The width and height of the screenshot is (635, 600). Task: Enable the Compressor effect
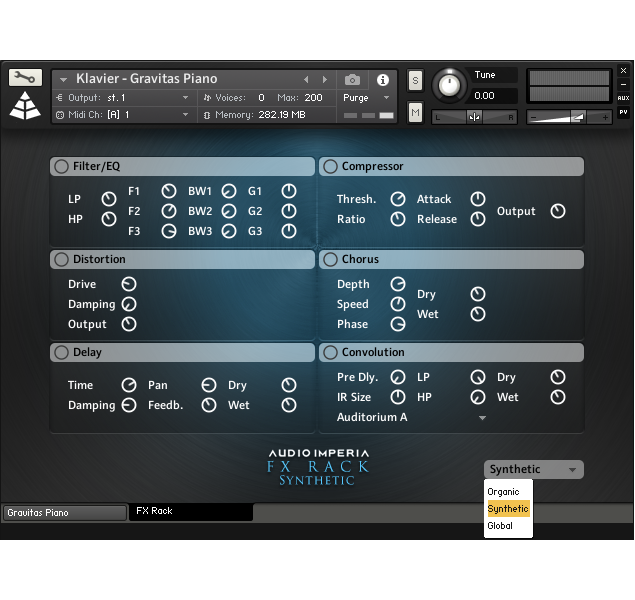click(x=330, y=166)
